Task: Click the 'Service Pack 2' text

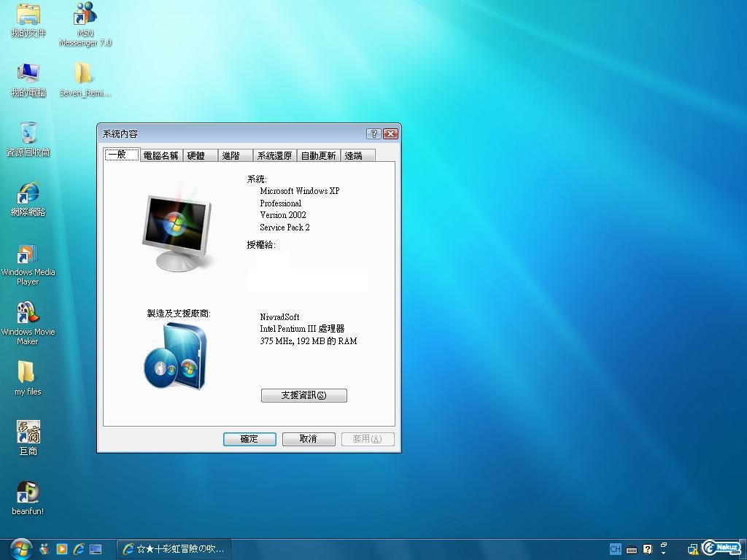Action: tap(285, 227)
